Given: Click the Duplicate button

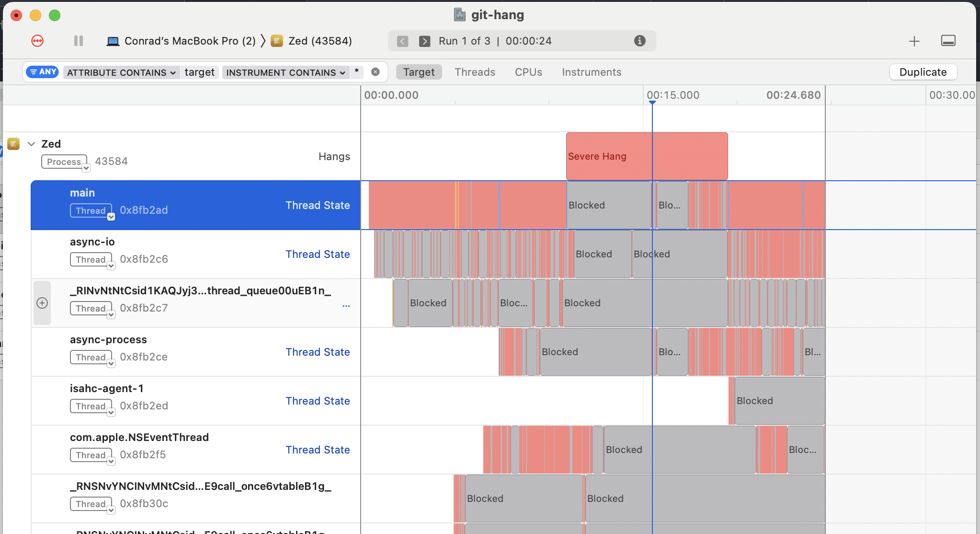Looking at the screenshot, I should tap(923, 72).
